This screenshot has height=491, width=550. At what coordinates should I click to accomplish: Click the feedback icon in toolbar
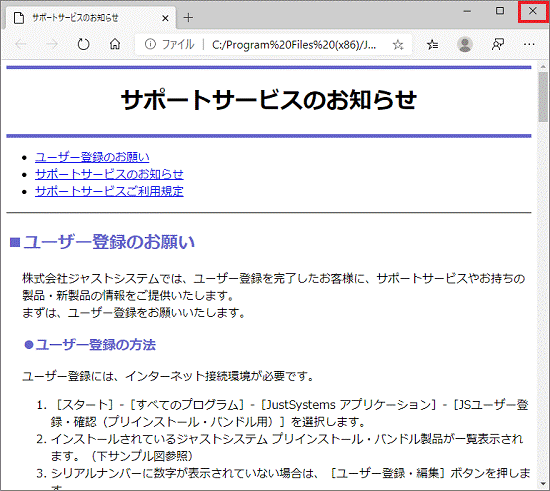click(498, 45)
